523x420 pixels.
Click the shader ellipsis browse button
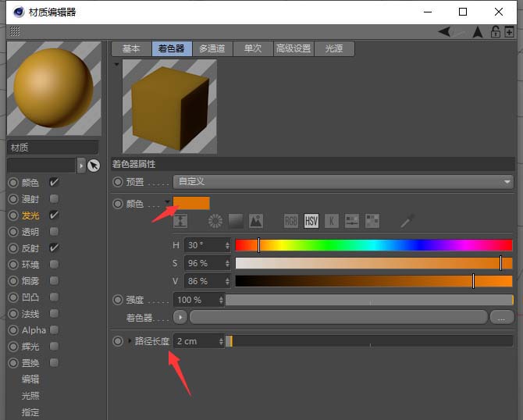pyautogui.click(x=501, y=317)
